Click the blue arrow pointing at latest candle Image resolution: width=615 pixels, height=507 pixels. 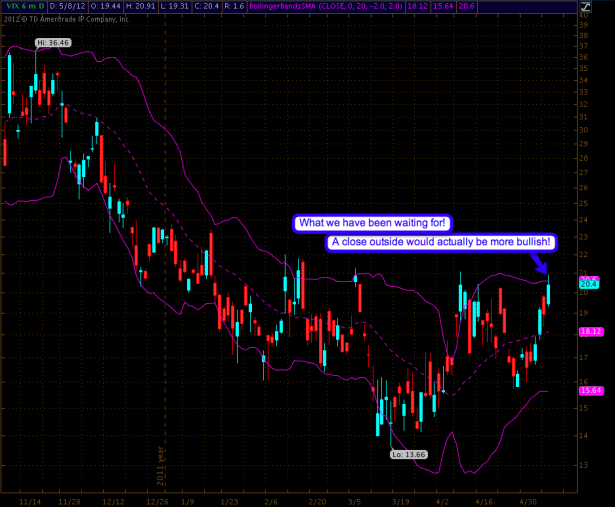pos(542,262)
